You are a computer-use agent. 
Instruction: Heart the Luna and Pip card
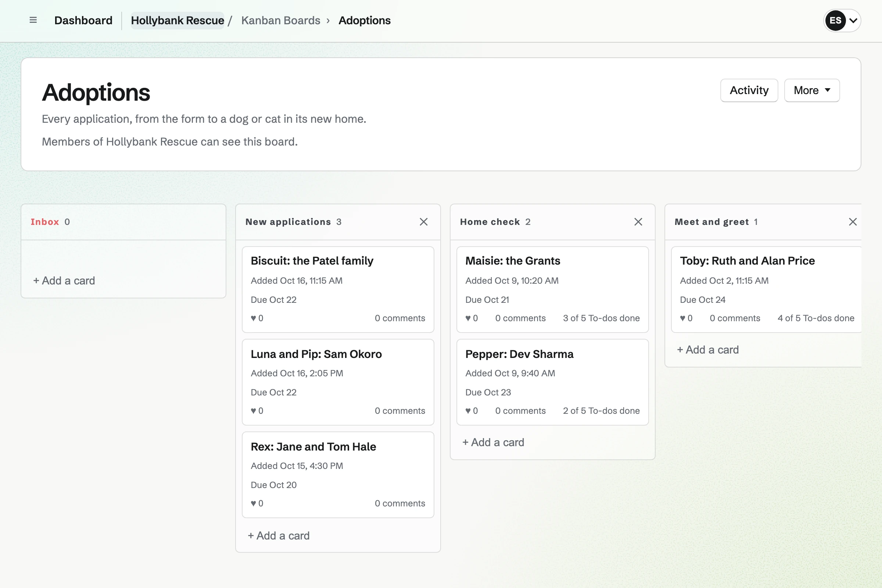pyautogui.click(x=257, y=410)
